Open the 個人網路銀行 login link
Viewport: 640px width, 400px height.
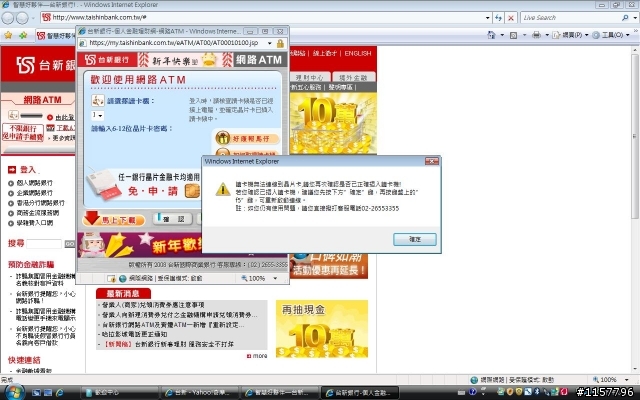[34, 183]
